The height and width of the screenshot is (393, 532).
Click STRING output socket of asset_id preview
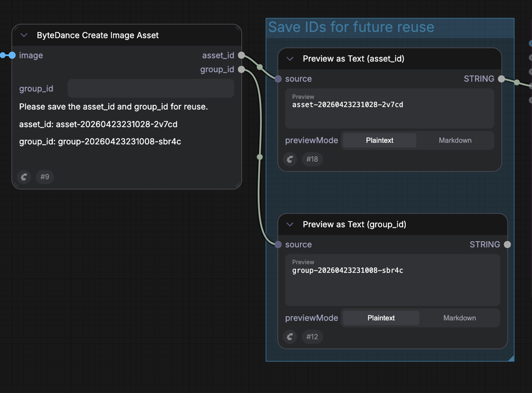[501, 79]
